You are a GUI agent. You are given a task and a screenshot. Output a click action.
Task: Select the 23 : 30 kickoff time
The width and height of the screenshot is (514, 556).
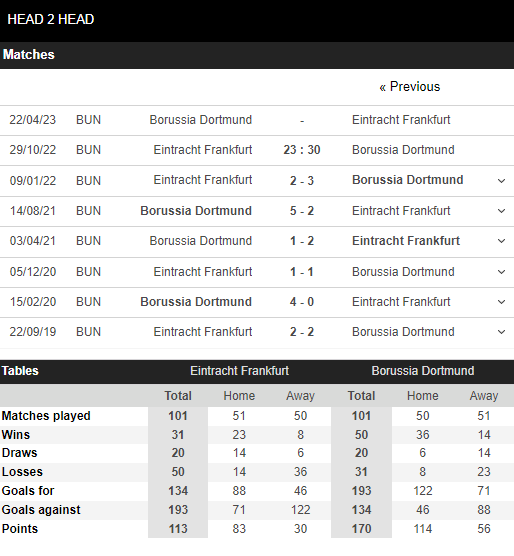(302, 150)
